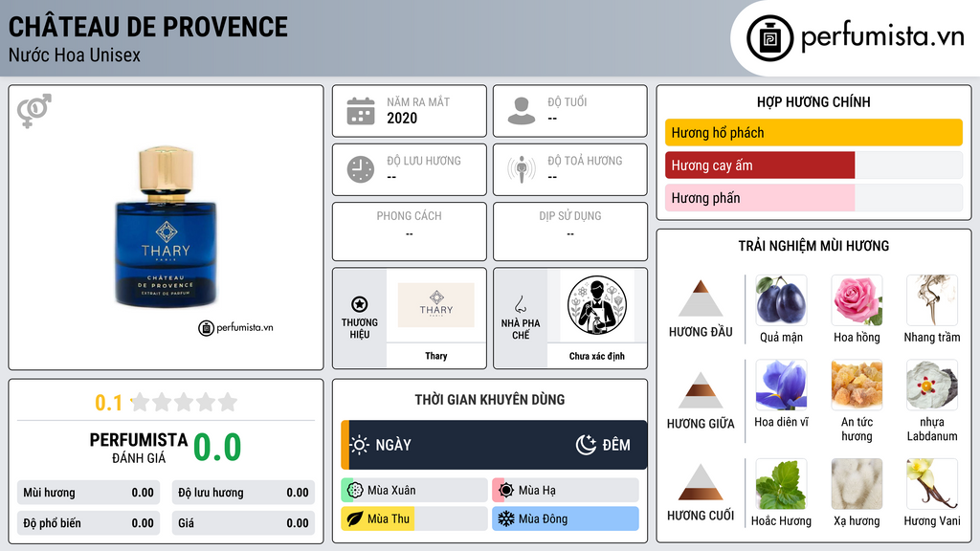Screen dimensions: 980x551
Task: Click the launch year value 2020
Action: [402, 118]
